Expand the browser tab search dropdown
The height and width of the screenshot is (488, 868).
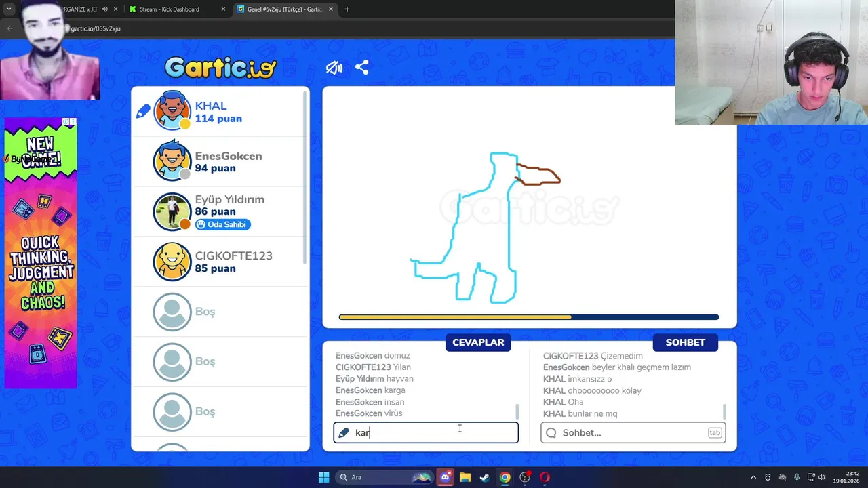pos(9,9)
